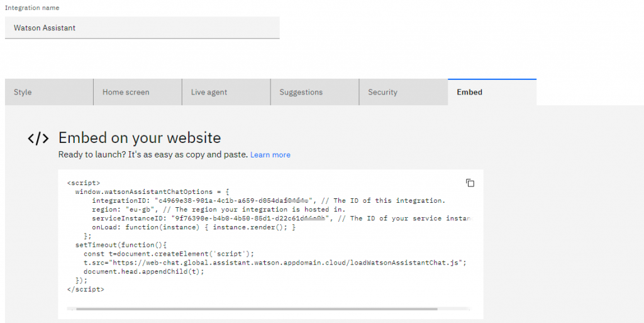Click the horizontal scrollbar under the code
This screenshot has height=323, width=644.
point(257,309)
